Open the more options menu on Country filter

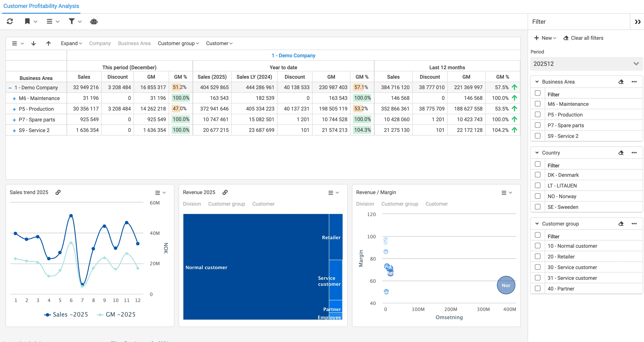point(635,153)
